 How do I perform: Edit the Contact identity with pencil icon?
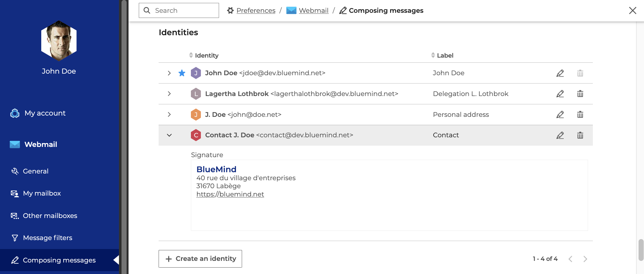[560, 135]
